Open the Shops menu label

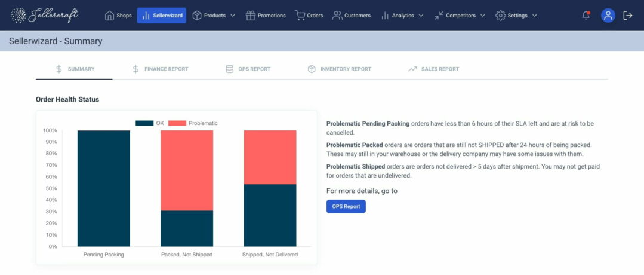[x=124, y=16]
